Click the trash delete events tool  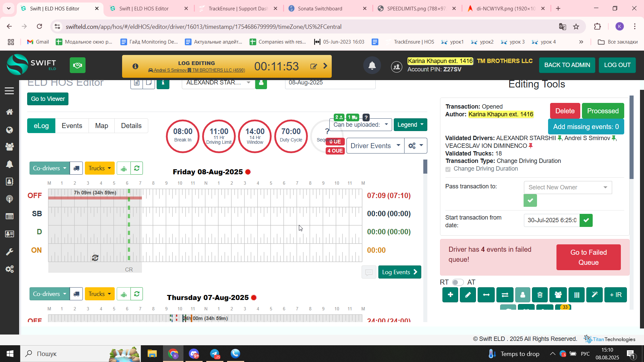(540, 295)
